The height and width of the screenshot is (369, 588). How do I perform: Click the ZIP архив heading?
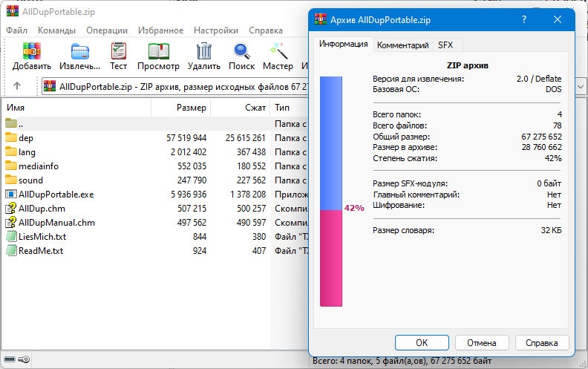pos(467,65)
